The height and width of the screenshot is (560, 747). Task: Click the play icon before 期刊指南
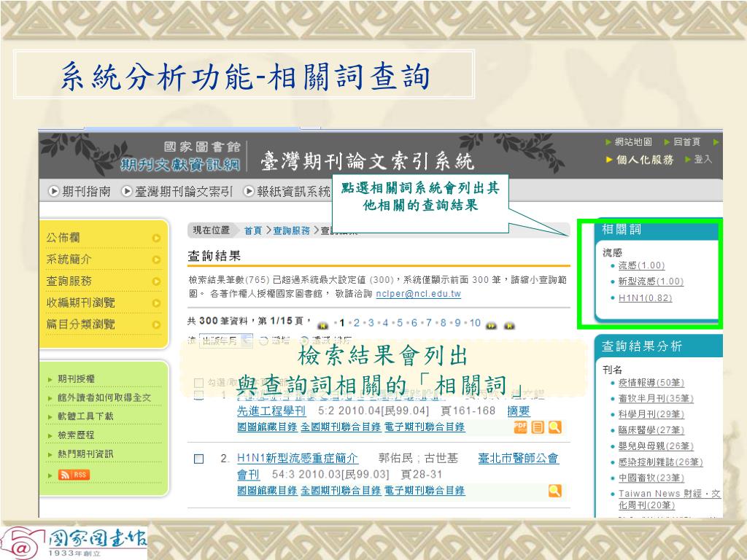pyautogui.click(x=54, y=192)
